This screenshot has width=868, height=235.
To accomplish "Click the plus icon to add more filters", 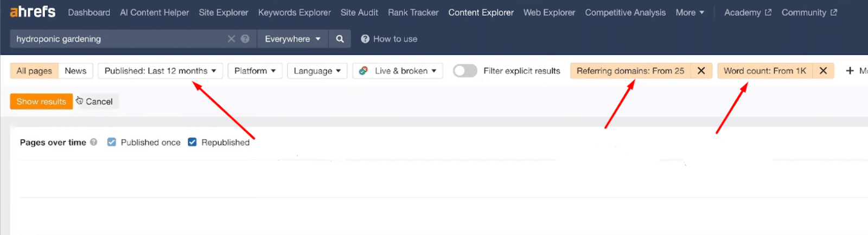I will 850,71.
